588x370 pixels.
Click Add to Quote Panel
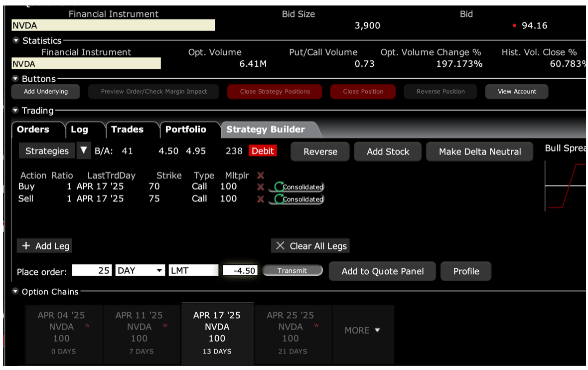[383, 271]
